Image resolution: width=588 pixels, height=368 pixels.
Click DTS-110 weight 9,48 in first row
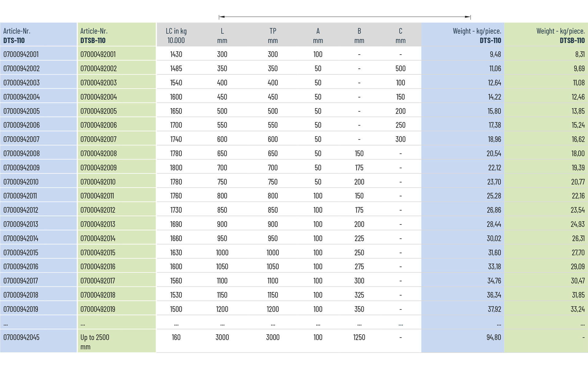pos(495,54)
